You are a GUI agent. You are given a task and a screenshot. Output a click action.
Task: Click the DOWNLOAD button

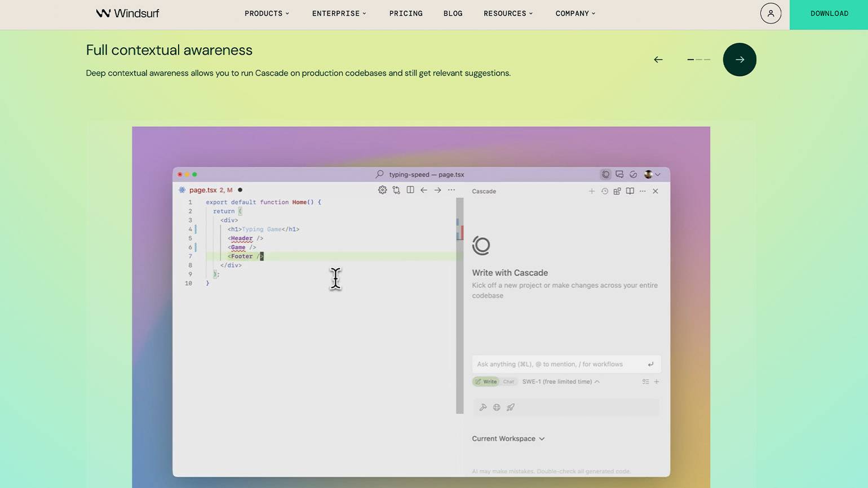pyautogui.click(x=829, y=15)
